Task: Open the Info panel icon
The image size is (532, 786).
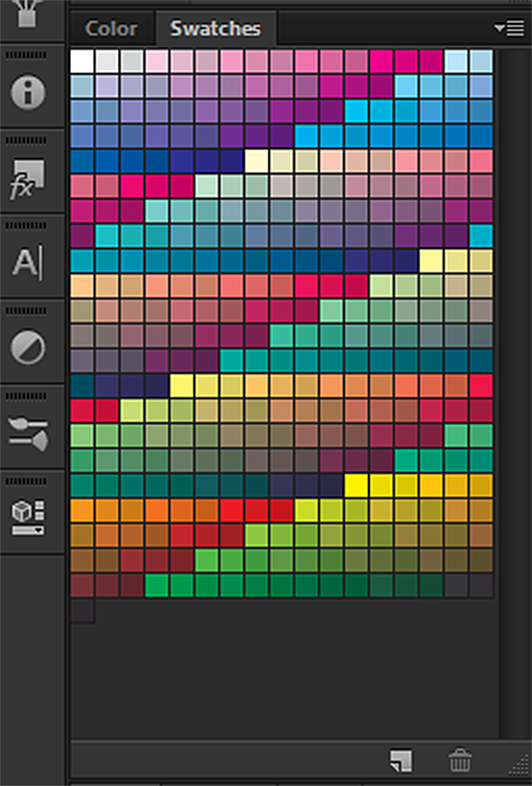Action: coord(30,92)
